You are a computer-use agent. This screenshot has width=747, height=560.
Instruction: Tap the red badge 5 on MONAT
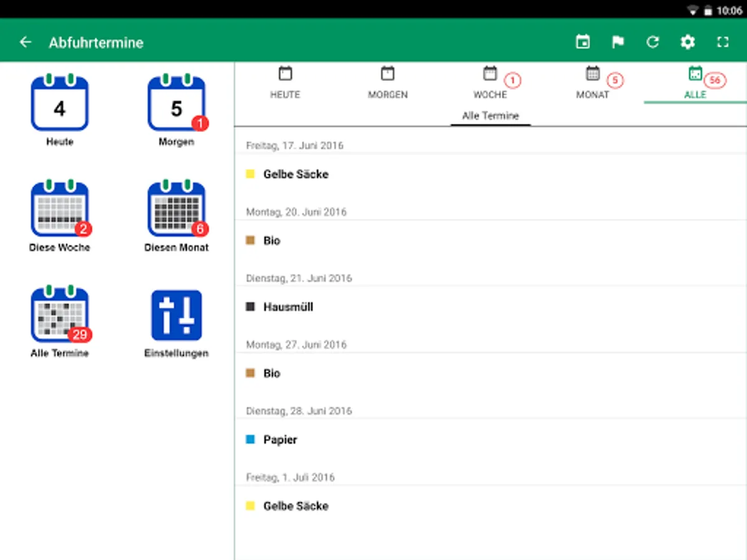tap(615, 80)
